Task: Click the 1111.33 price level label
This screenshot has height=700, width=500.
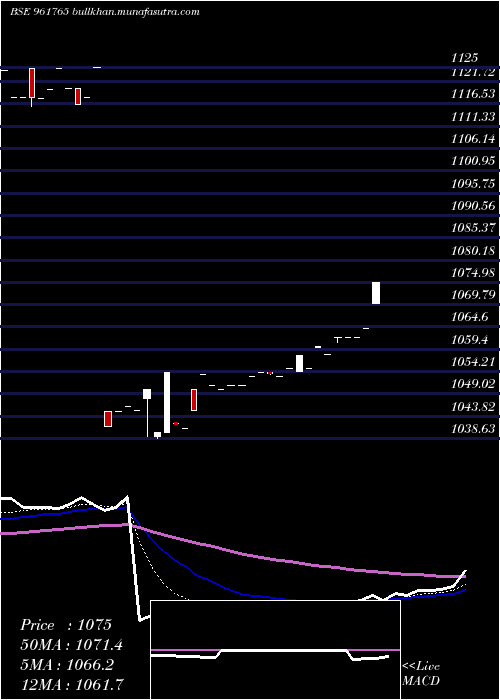Action: 473,117
